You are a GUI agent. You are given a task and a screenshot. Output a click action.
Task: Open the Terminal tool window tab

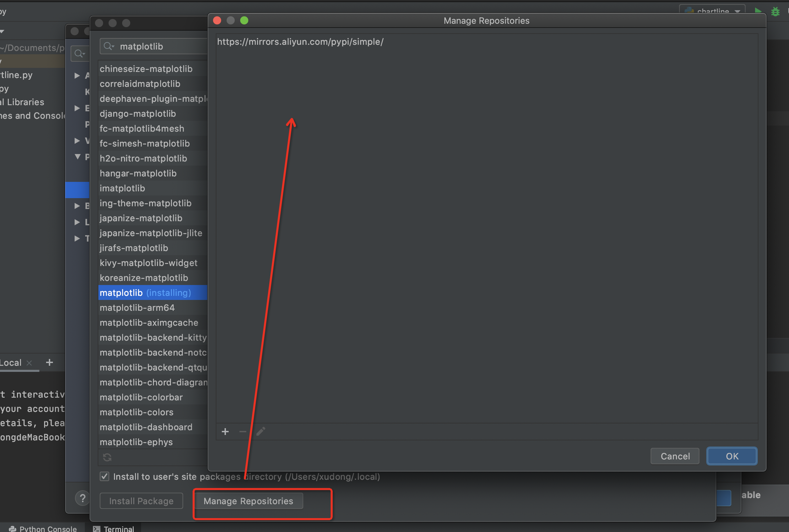click(114, 528)
